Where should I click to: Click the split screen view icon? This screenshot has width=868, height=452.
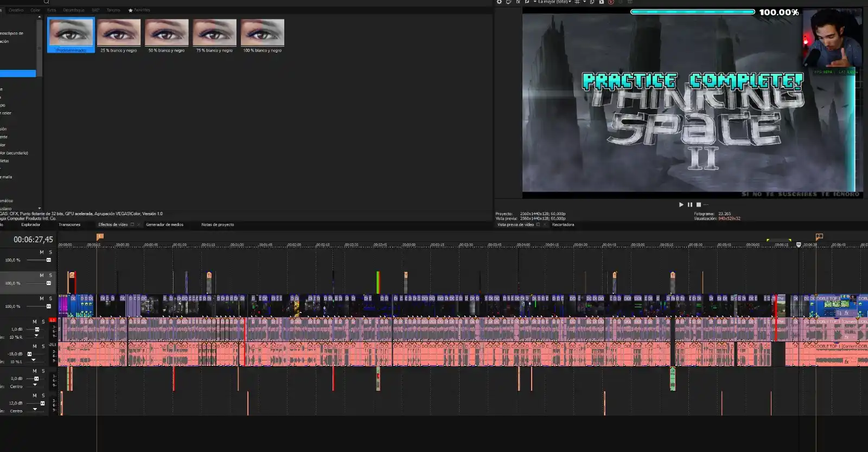click(x=527, y=2)
